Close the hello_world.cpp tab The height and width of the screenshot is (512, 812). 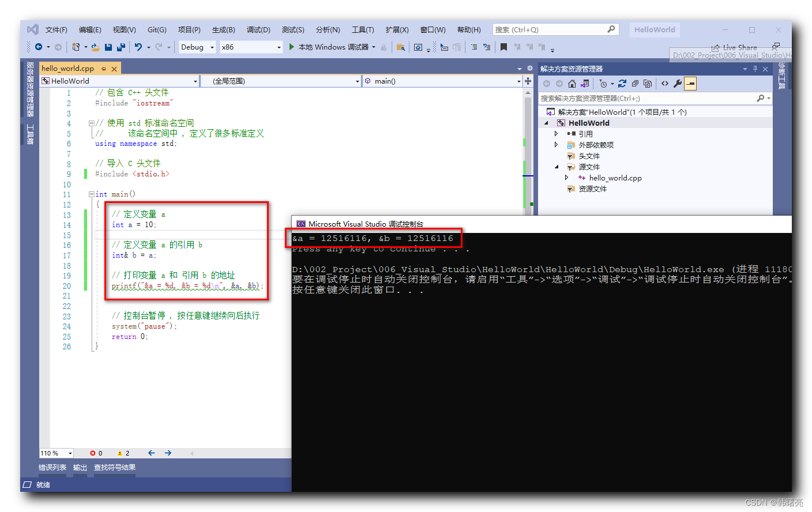click(x=114, y=69)
